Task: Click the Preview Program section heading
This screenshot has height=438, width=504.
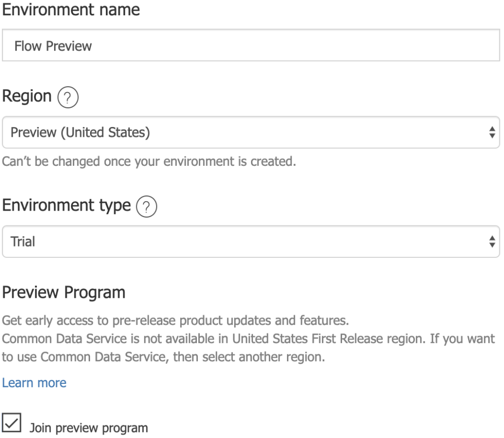Action: point(63,292)
